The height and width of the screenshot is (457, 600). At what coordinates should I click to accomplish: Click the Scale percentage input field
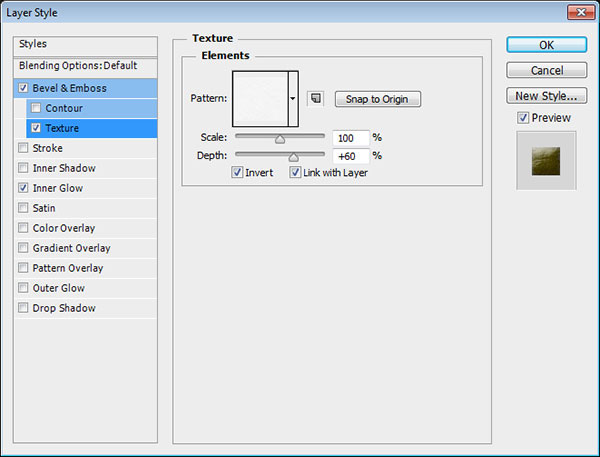[351, 138]
